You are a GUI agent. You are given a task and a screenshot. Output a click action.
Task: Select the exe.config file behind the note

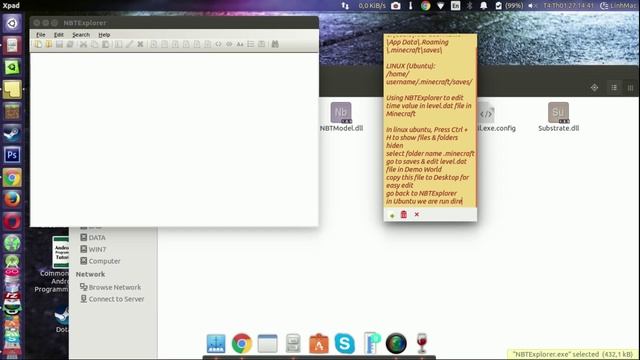(x=496, y=118)
